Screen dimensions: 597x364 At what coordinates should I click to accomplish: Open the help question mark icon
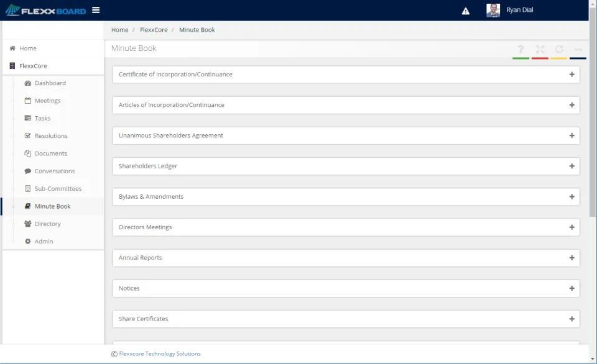click(x=521, y=49)
